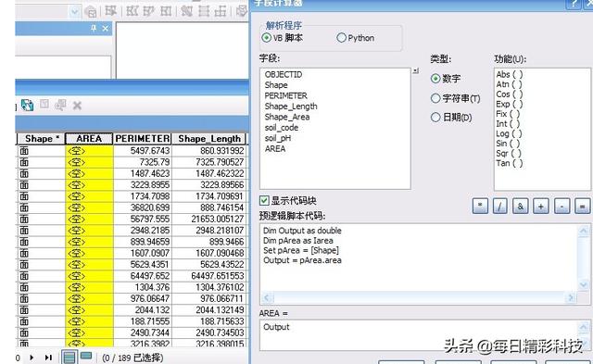Pick Cos ( ) function

tap(510, 94)
